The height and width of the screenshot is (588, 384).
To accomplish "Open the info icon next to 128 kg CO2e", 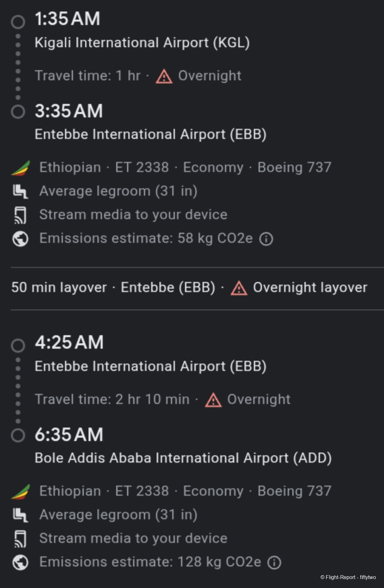I will pyautogui.click(x=274, y=562).
